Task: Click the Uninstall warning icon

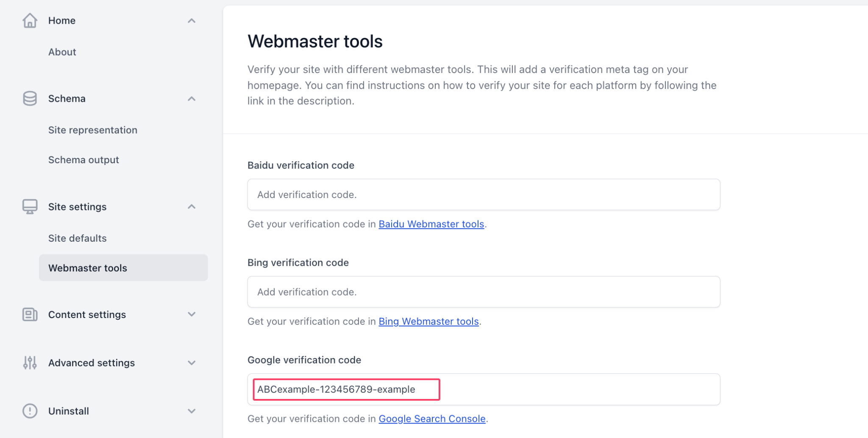Action: pos(30,411)
